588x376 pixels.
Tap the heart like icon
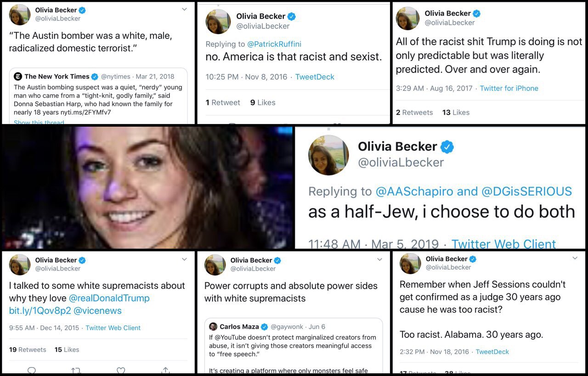pyautogui.click(x=121, y=370)
